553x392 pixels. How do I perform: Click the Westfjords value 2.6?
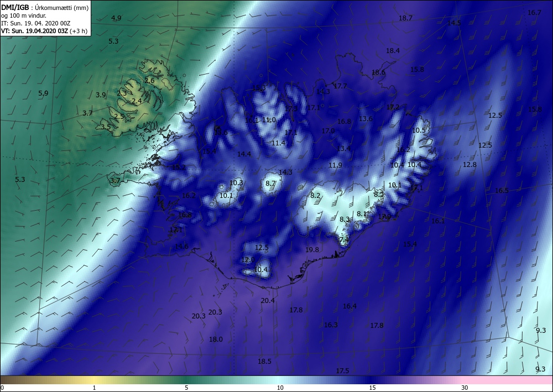[149, 80]
